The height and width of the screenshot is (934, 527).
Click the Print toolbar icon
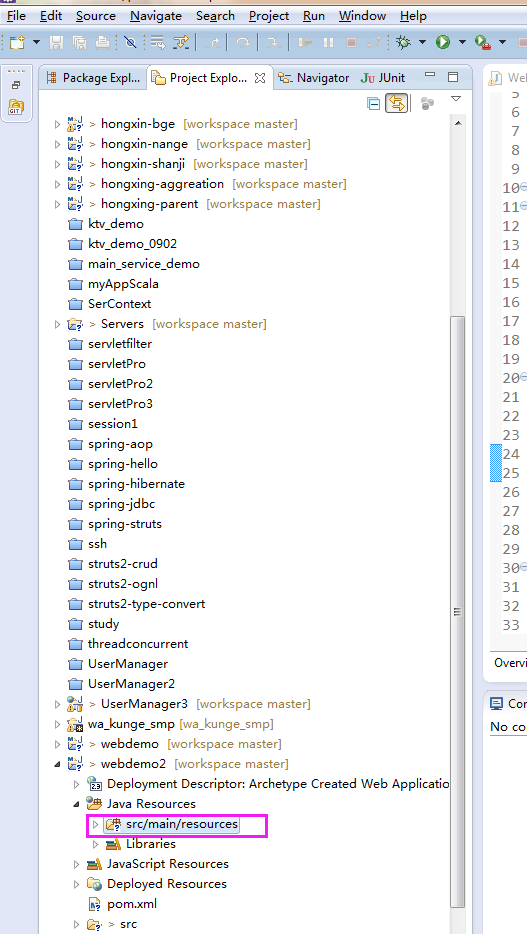(x=102, y=42)
